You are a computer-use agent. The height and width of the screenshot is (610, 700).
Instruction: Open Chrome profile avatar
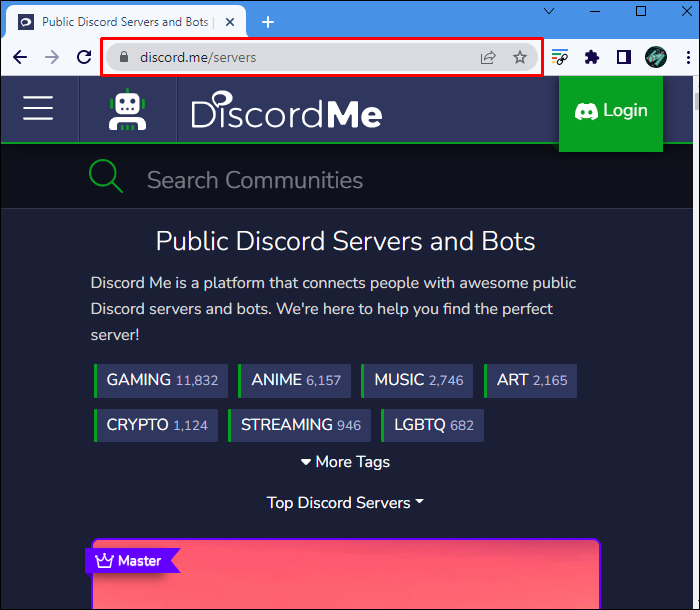click(x=656, y=57)
